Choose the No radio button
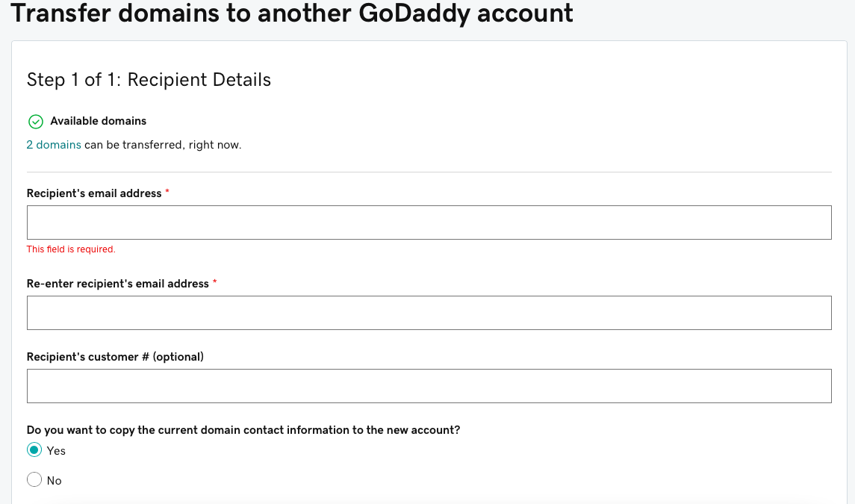 [34, 480]
